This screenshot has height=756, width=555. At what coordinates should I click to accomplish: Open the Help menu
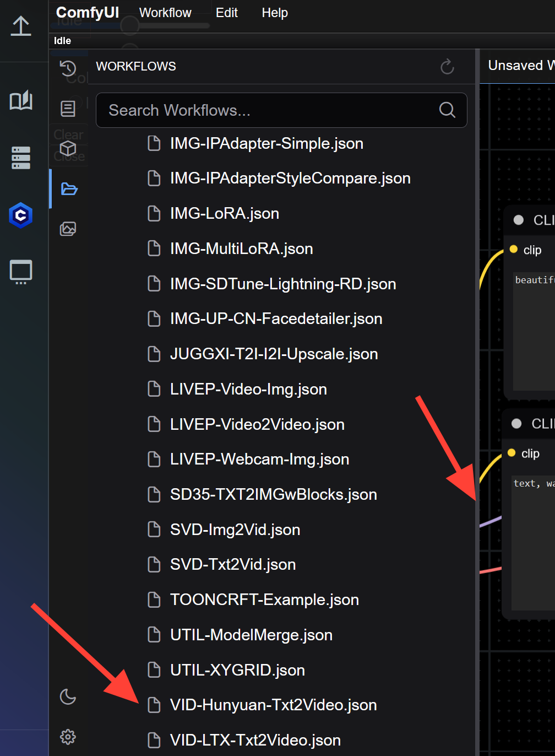[275, 13]
